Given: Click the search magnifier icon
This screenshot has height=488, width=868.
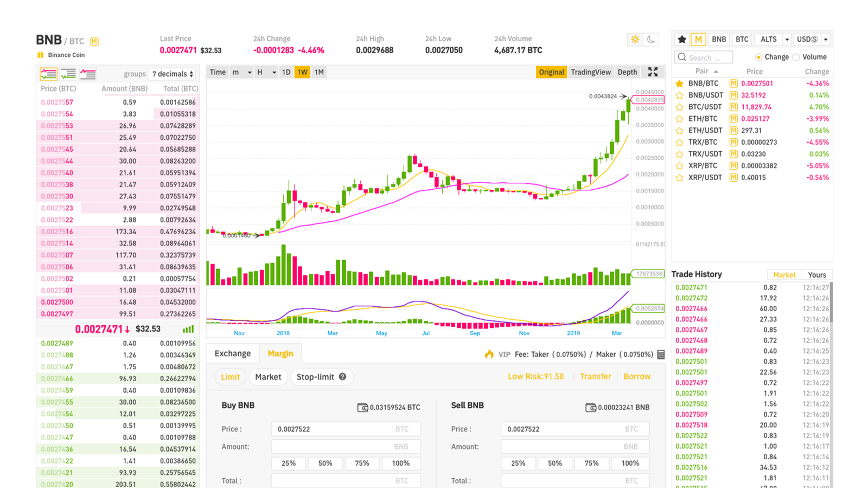Looking at the screenshot, I should [x=682, y=57].
